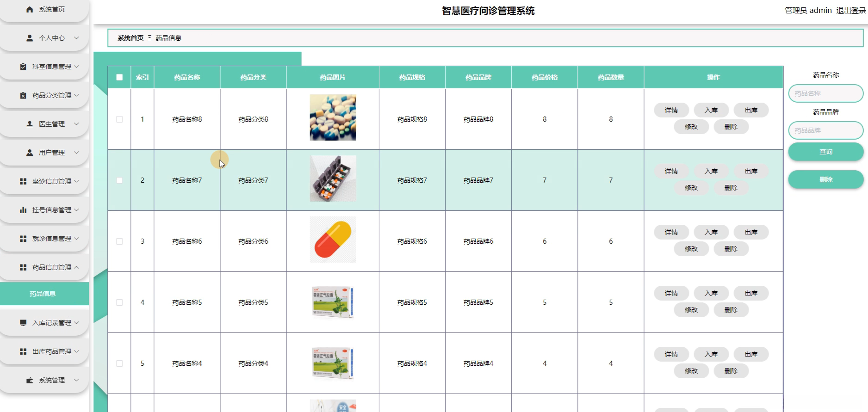This screenshot has height=412, width=868.
Task: Click the person icon beside 个人中心
Action: click(x=30, y=38)
